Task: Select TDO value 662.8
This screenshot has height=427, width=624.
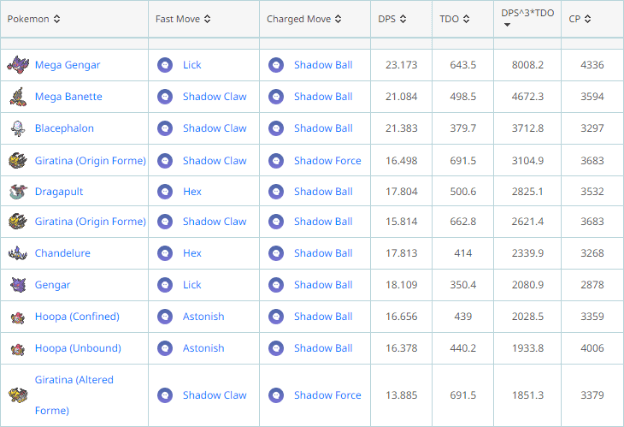Action: coord(463,221)
